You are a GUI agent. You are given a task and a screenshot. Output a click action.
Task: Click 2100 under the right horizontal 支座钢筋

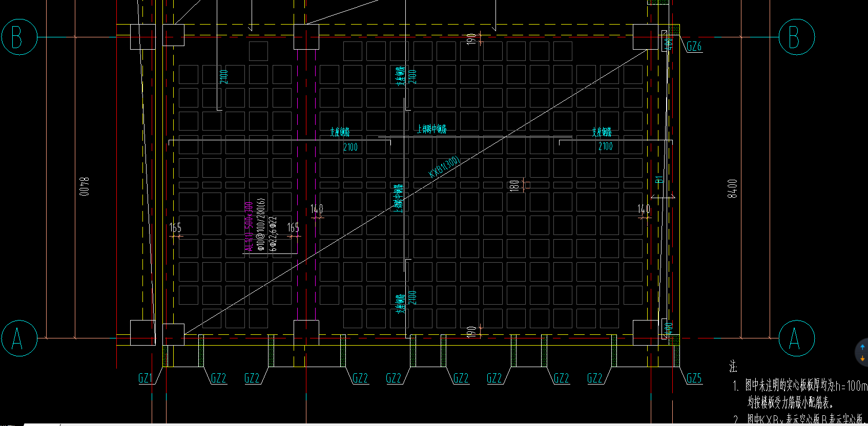tap(606, 147)
